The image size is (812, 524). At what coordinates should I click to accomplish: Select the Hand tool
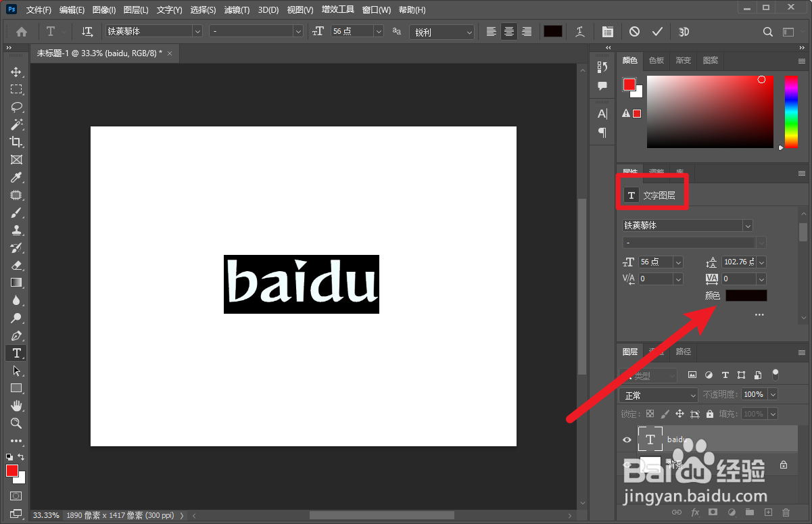pos(16,406)
